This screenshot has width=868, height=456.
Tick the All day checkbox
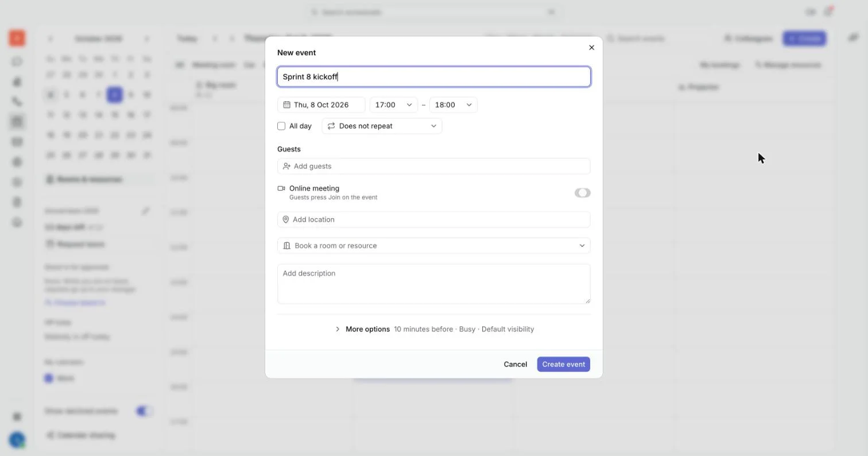click(x=281, y=126)
